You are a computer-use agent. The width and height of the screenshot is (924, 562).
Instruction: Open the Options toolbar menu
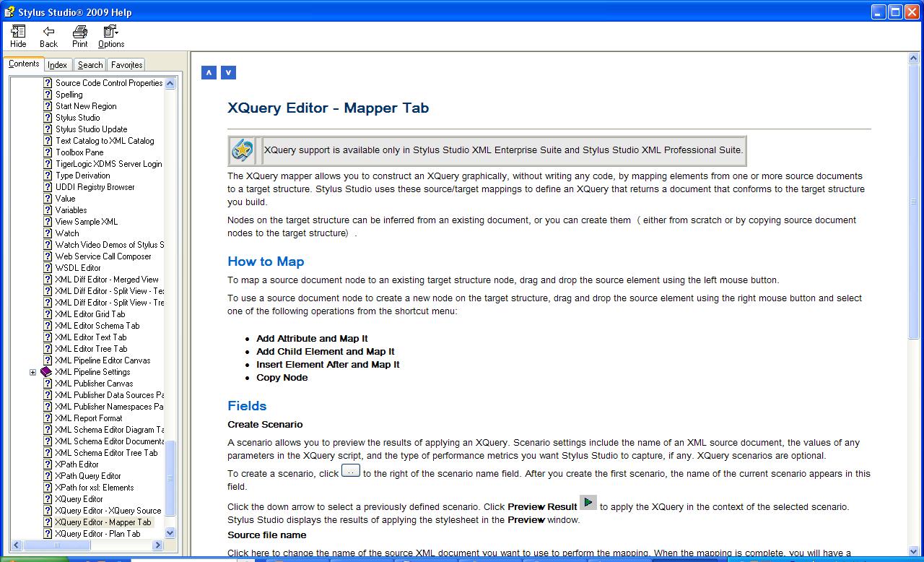pyautogui.click(x=110, y=32)
